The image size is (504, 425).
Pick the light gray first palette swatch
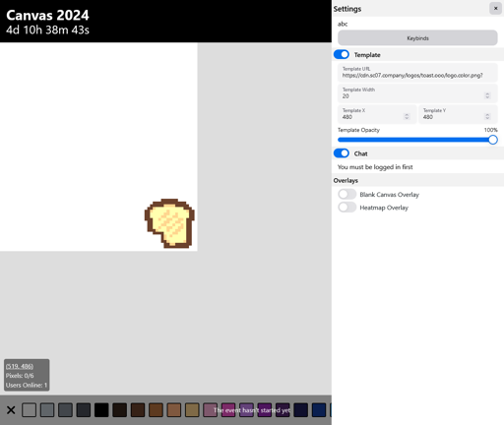point(29,410)
